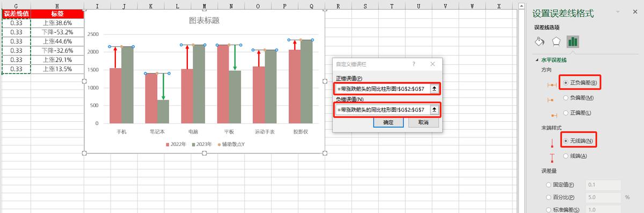Click the 手机 category axis label
Screen dimensions: 644x213
121,131
